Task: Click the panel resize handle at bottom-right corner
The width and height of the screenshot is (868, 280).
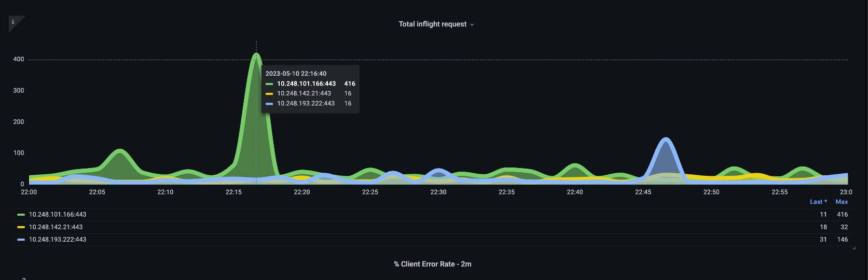Action: click(853, 248)
